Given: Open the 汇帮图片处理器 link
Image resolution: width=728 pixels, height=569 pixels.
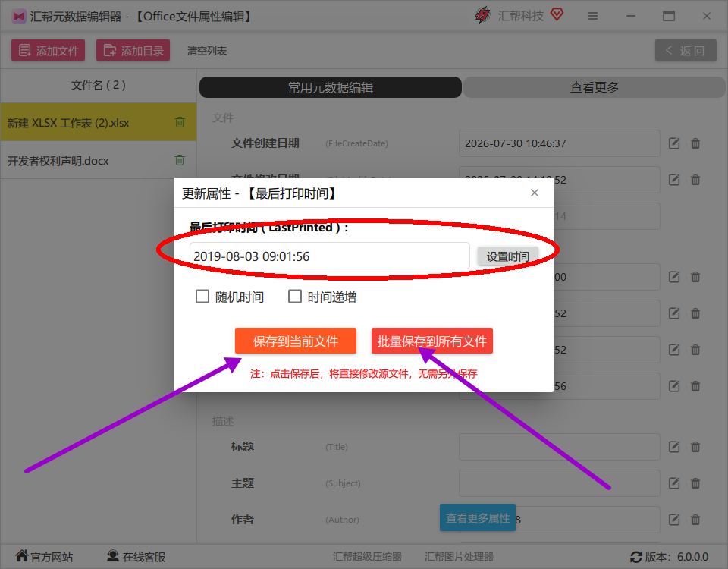Looking at the screenshot, I should [459, 556].
